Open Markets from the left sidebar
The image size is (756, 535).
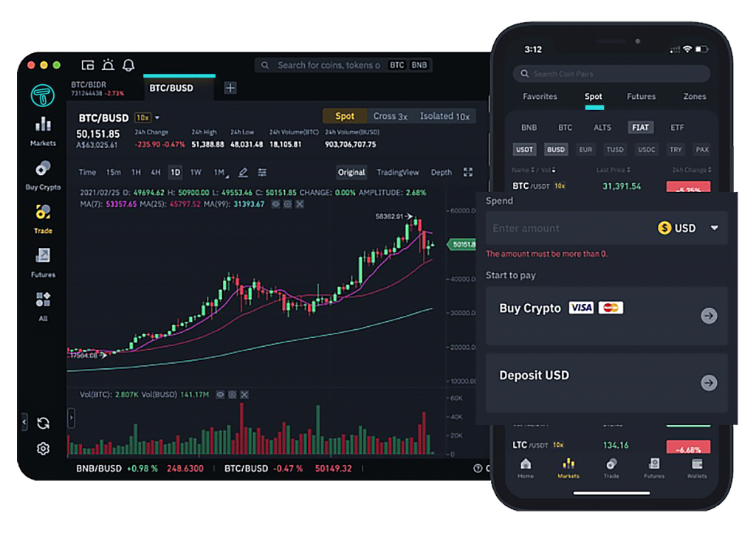coord(43,131)
